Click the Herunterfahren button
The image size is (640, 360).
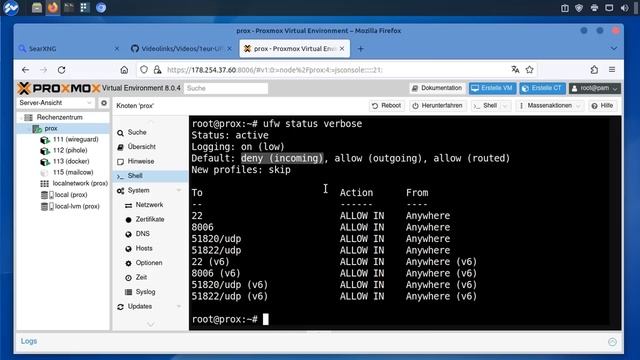pos(437,106)
